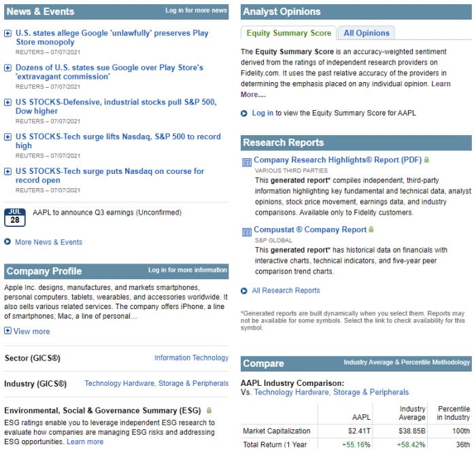Click lock icon next to Research Highlights Report
This screenshot has height=449, width=476.
point(426,160)
